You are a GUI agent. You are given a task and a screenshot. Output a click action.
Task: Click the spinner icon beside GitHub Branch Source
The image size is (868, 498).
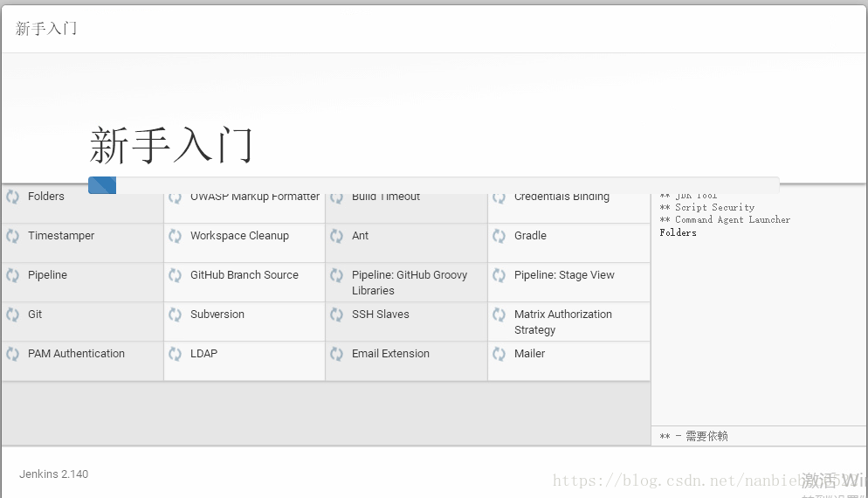(x=175, y=275)
